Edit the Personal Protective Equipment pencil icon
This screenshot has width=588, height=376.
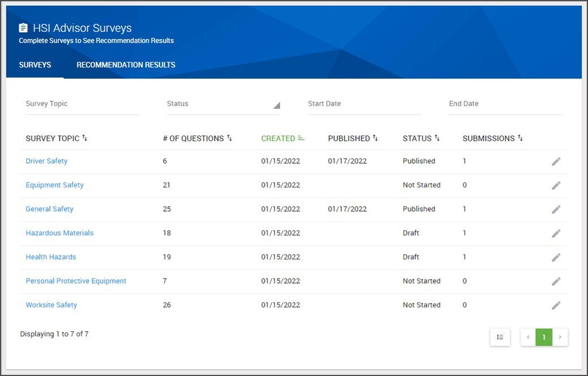(556, 281)
